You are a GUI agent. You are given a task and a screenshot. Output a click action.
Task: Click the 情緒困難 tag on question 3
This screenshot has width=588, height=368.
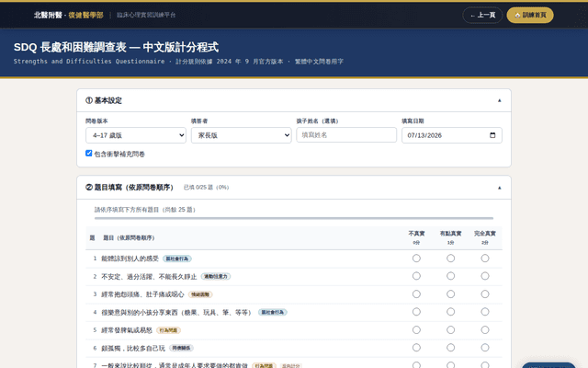pos(200,294)
